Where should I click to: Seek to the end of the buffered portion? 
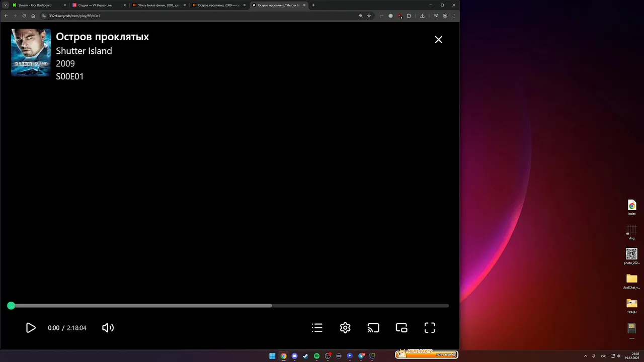point(271,306)
